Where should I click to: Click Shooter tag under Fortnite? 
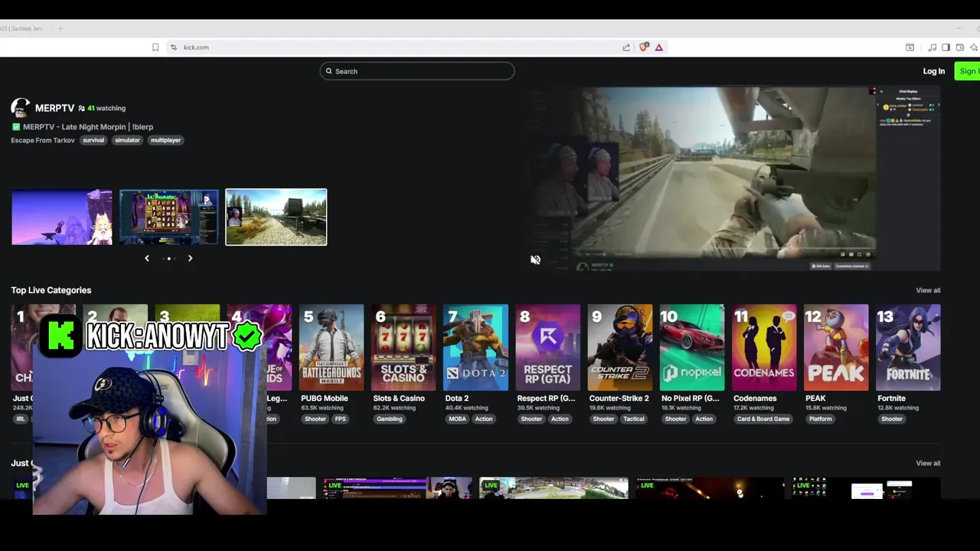point(892,419)
